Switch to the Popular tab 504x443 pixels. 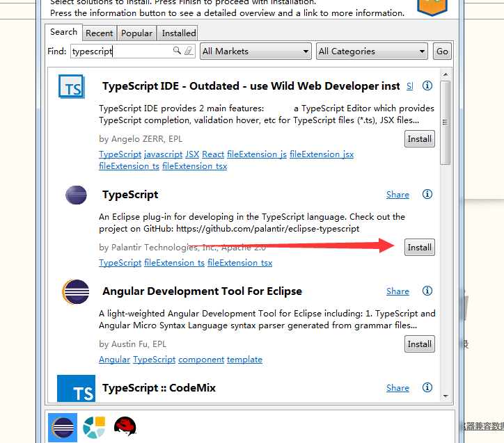[136, 33]
